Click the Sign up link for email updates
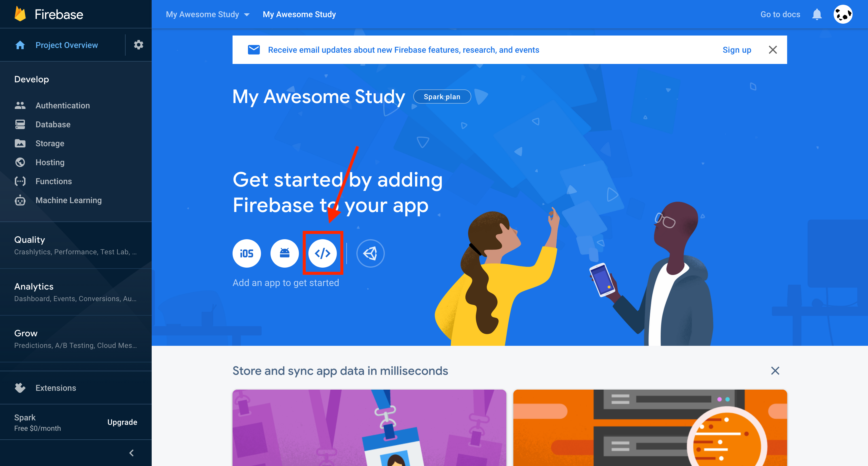Screen dimensions: 868x466 coord(737,50)
